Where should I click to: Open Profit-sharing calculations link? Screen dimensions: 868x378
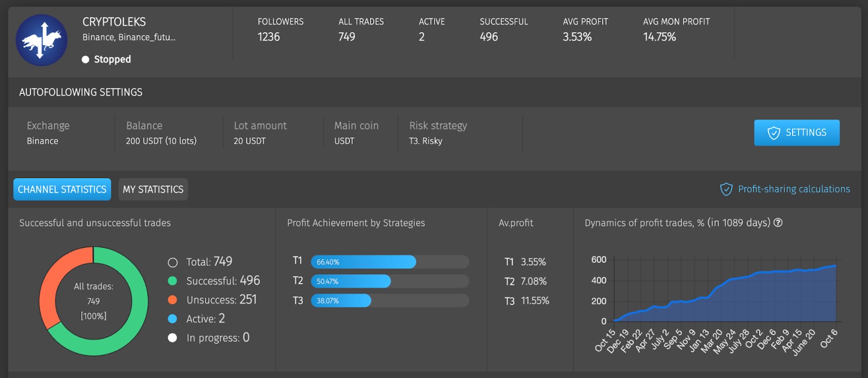(x=794, y=189)
